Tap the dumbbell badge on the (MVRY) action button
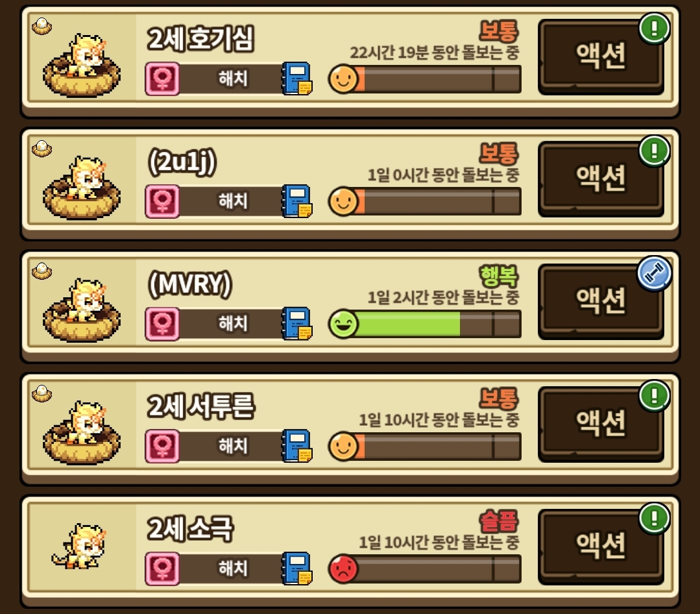700x614 pixels. tap(654, 273)
